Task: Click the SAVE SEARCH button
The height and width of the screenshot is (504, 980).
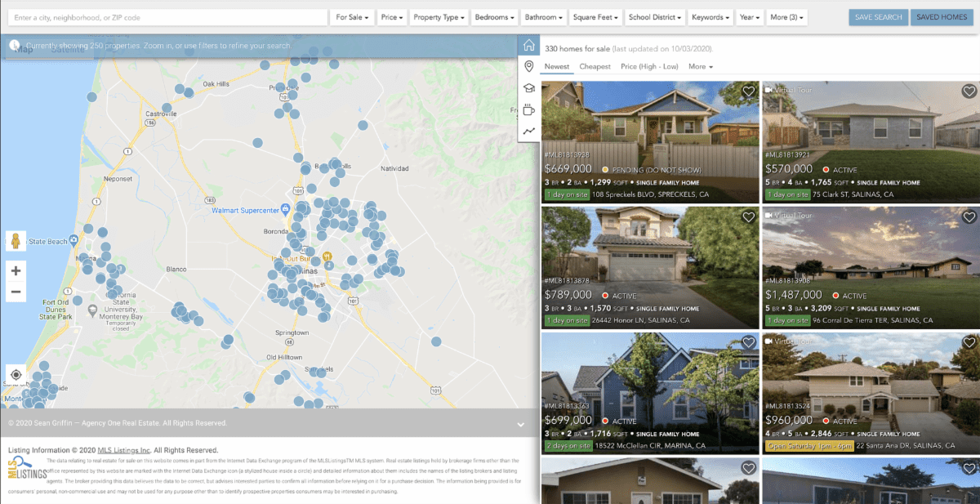Action: tap(878, 17)
